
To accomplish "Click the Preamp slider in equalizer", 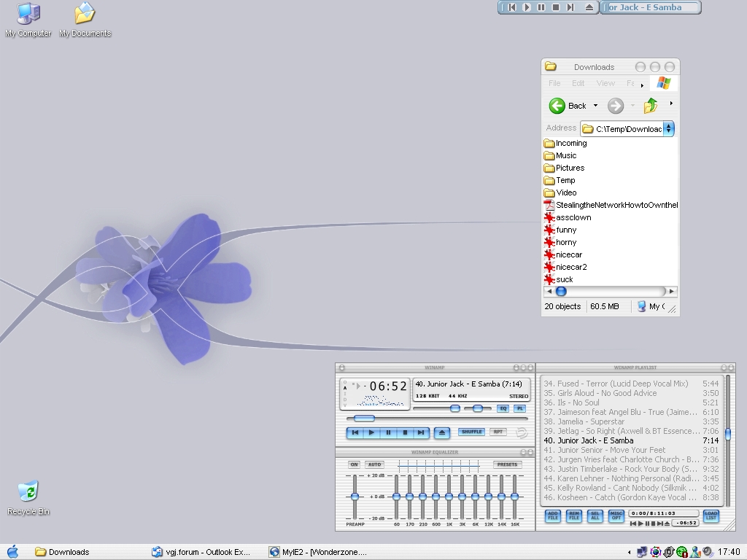I will point(355,497).
